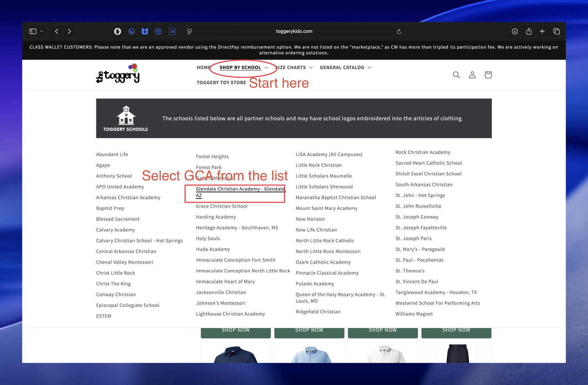Select Heritage Academy - Southhaven, MS
The height and width of the screenshot is (385, 588).
pyautogui.click(x=237, y=228)
